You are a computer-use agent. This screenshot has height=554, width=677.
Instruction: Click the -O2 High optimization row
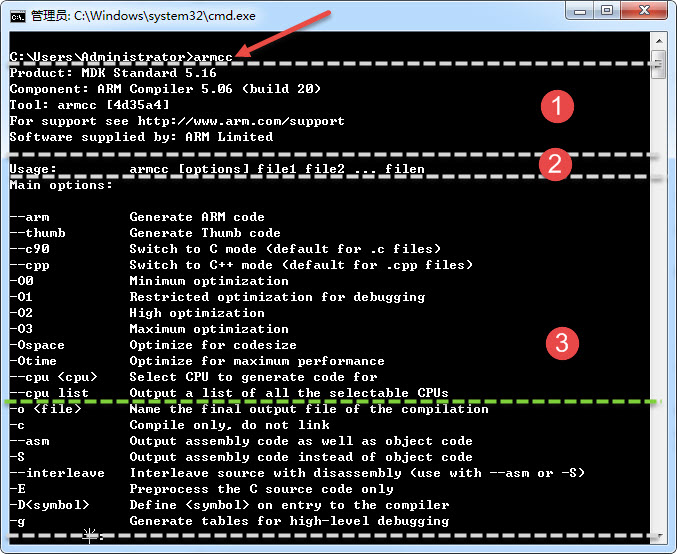point(137,313)
